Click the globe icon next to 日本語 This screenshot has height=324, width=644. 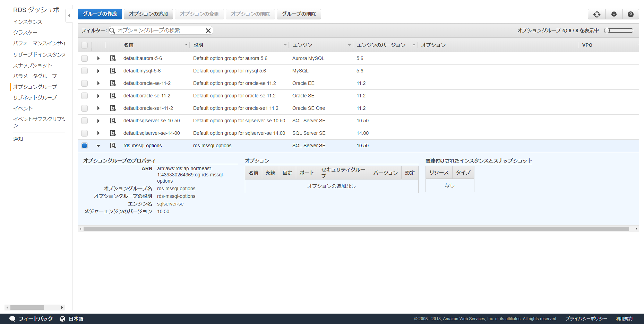[x=62, y=318]
